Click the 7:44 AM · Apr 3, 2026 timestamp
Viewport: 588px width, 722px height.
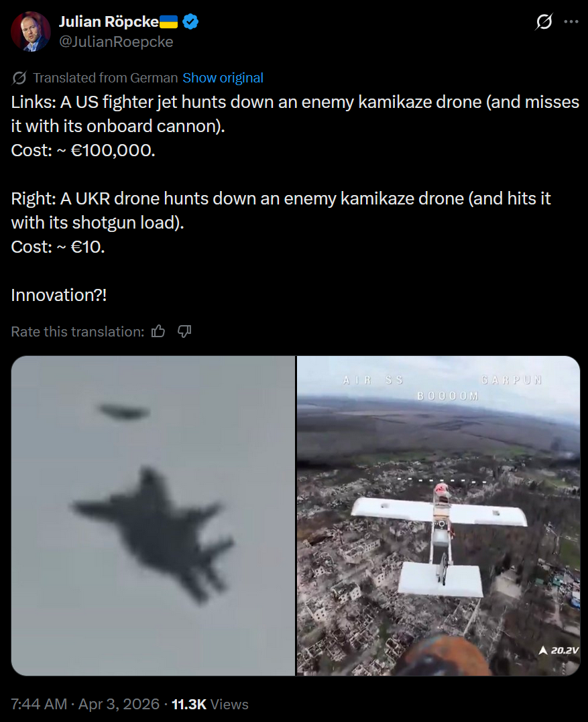point(85,704)
